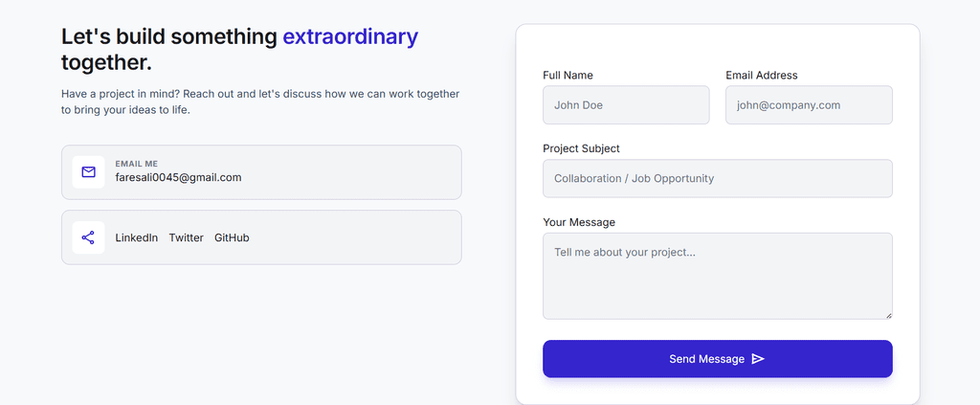The height and width of the screenshot is (405, 980).
Task: Click the share network icon
Action: 88,237
